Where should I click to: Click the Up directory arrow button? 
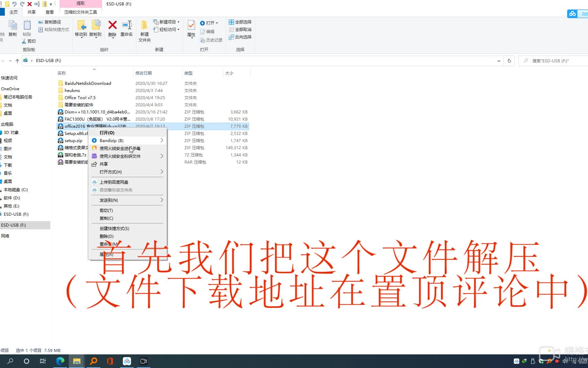click(x=17, y=61)
